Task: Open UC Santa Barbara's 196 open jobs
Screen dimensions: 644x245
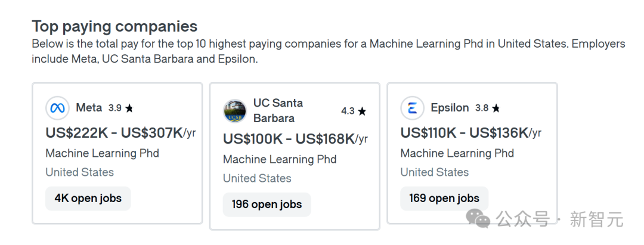Action: click(x=267, y=204)
